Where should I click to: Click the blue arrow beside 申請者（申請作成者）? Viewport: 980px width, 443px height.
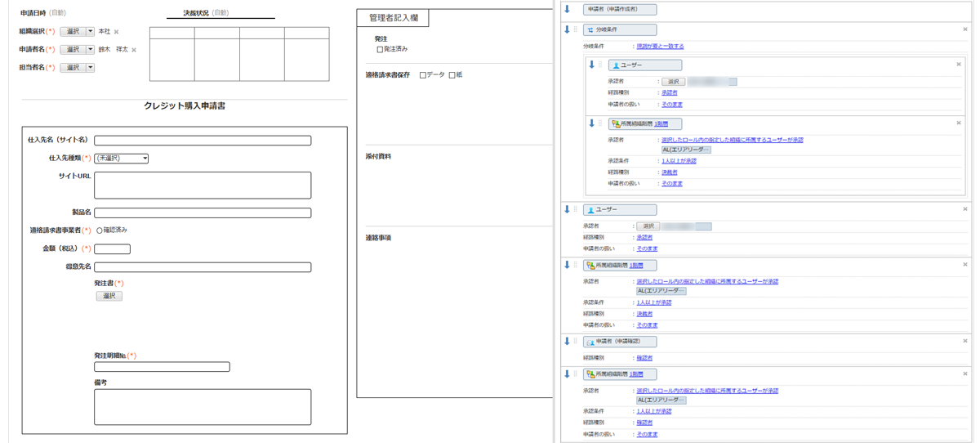(x=567, y=9)
